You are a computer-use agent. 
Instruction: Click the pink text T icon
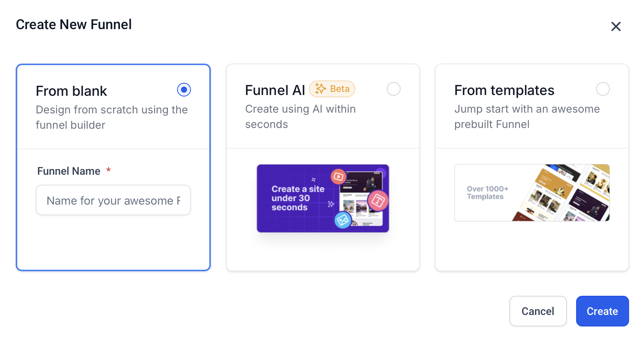pos(378,200)
